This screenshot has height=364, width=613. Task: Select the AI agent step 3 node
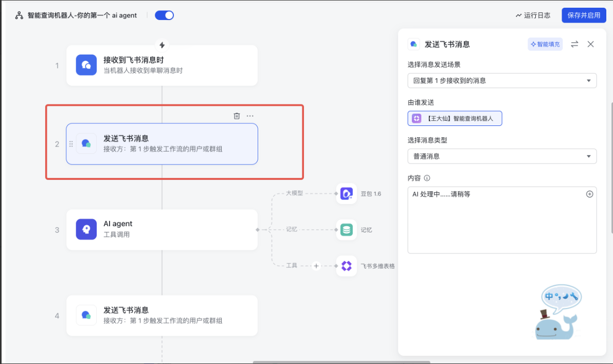click(x=161, y=229)
